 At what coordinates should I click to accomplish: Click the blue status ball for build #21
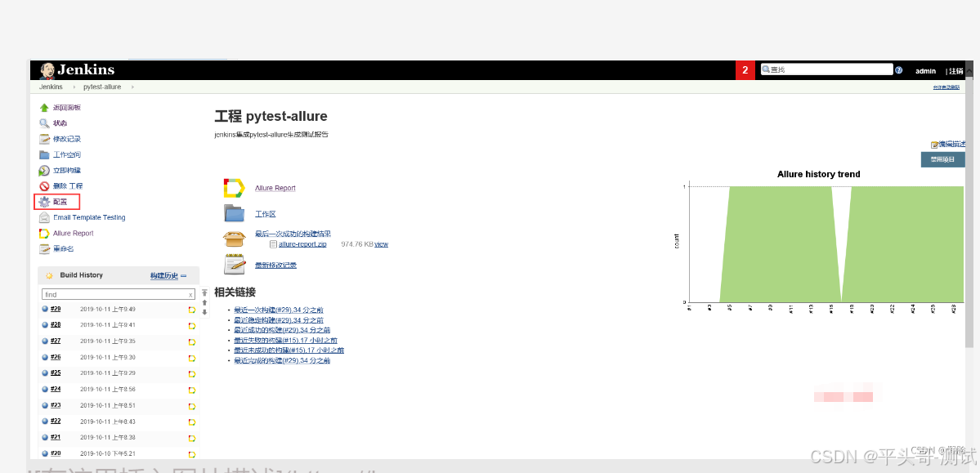pos(45,437)
